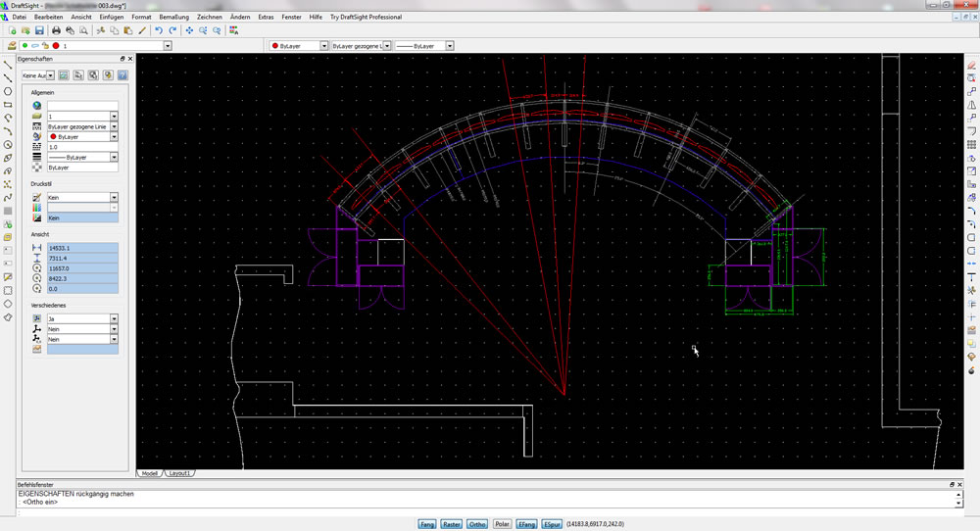Click the Print icon in toolbar

click(x=56, y=30)
